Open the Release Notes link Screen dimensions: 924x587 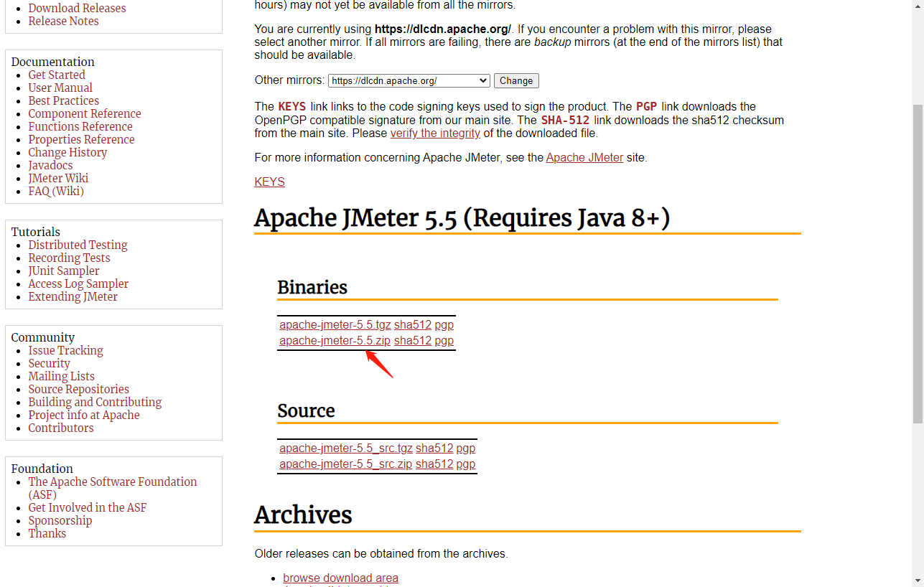pos(63,21)
